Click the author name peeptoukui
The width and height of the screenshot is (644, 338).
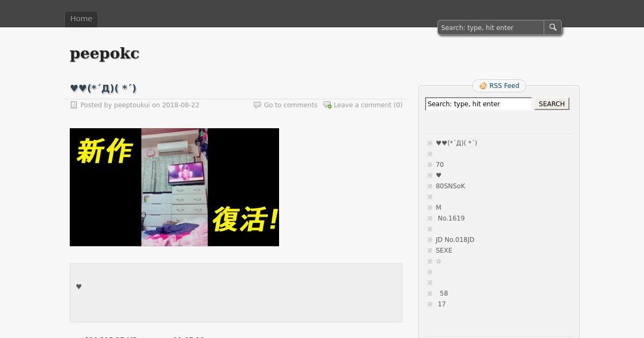pyautogui.click(x=131, y=105)
